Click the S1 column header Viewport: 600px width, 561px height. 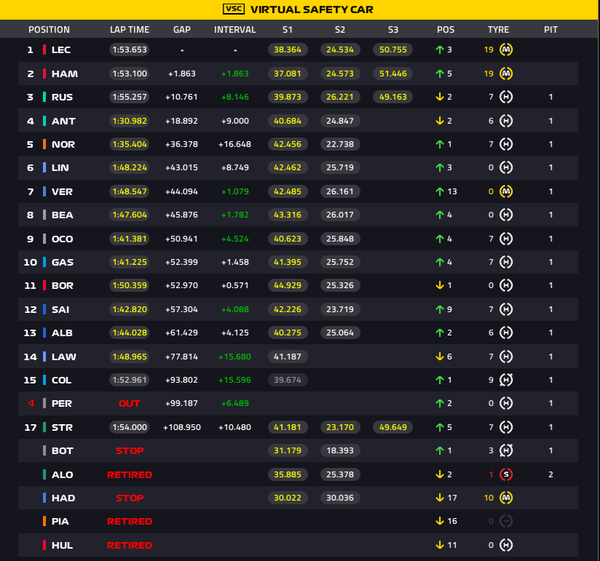pyautogui.click(x=287, y=29)
